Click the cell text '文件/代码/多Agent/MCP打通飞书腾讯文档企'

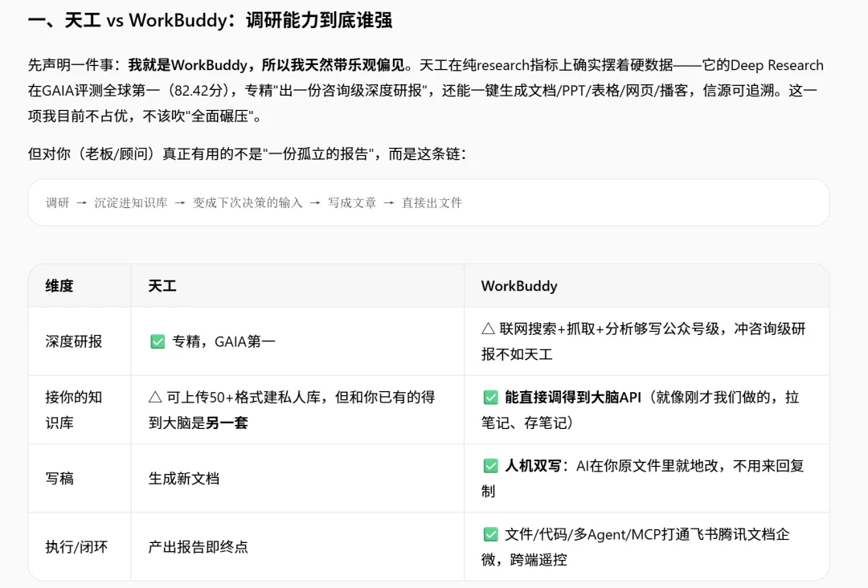pos(647,534)
